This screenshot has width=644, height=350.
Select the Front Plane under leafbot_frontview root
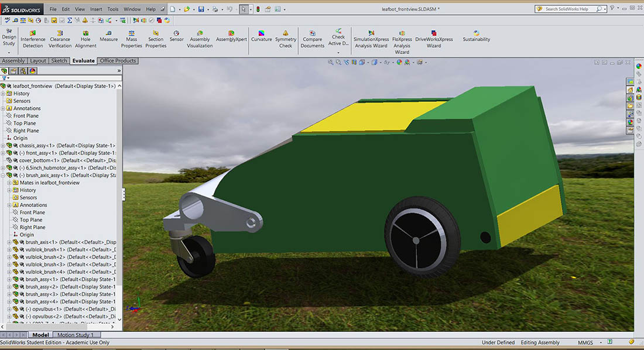click(x=26, y=116)
